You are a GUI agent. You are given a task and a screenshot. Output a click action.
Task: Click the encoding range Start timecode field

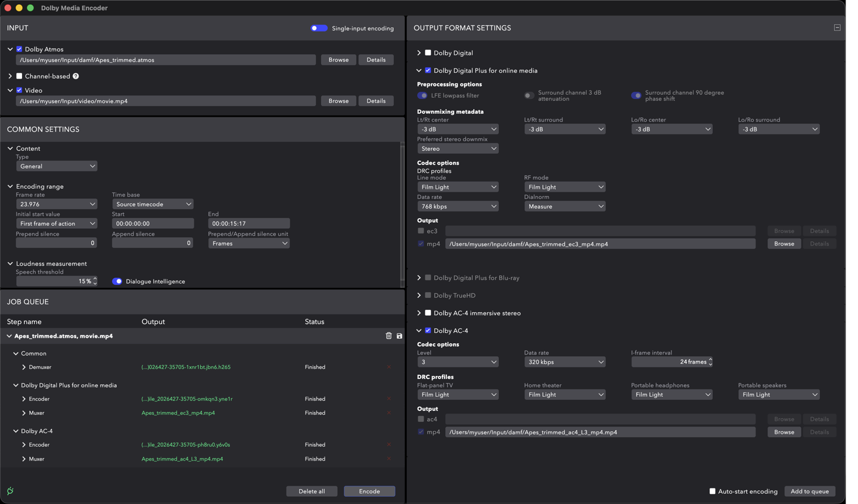click(153, 223)
